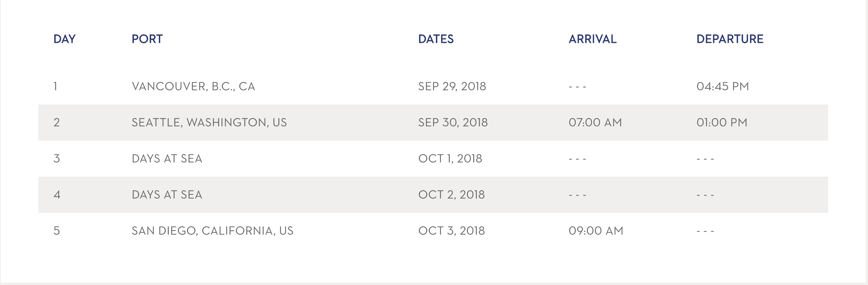The image size is (868, 285).
Task: Click the Oct 3, 2018 date
Action: (451, 231)
